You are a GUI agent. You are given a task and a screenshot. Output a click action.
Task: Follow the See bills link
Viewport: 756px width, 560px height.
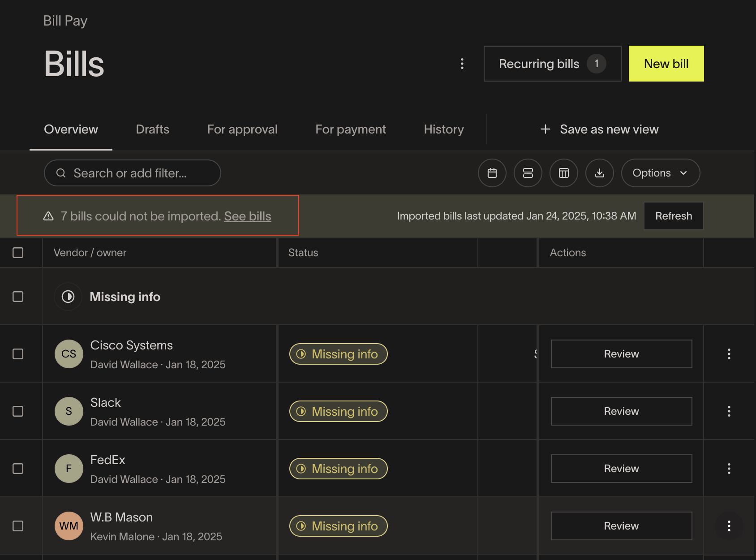[247, 216]
